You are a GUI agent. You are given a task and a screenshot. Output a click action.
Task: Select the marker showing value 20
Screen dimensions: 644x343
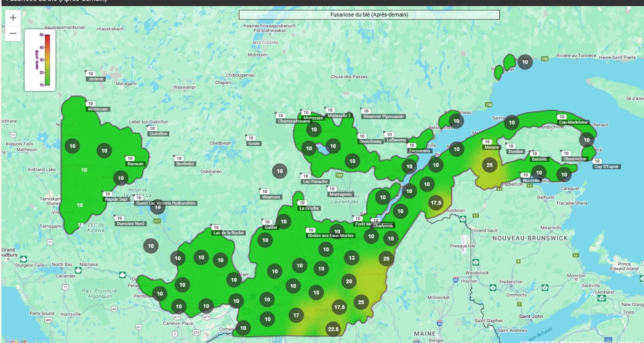click(x=349, y=282)
